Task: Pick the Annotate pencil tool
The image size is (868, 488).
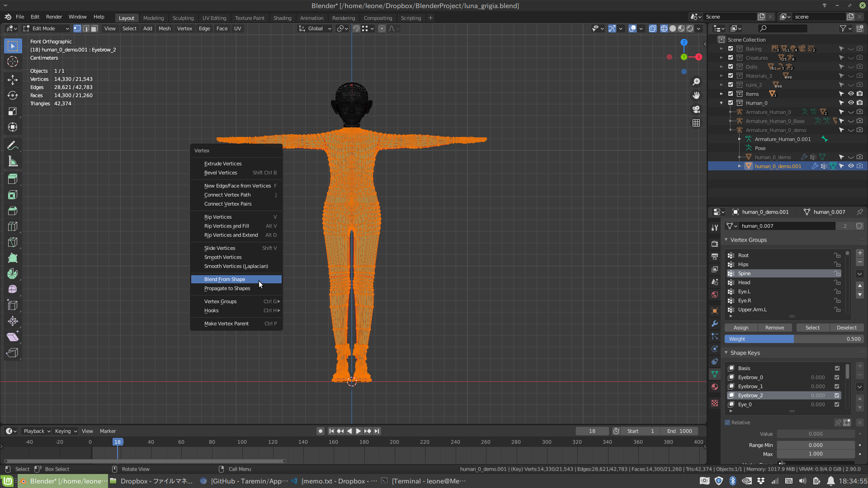Action: [x=13, y=145]
